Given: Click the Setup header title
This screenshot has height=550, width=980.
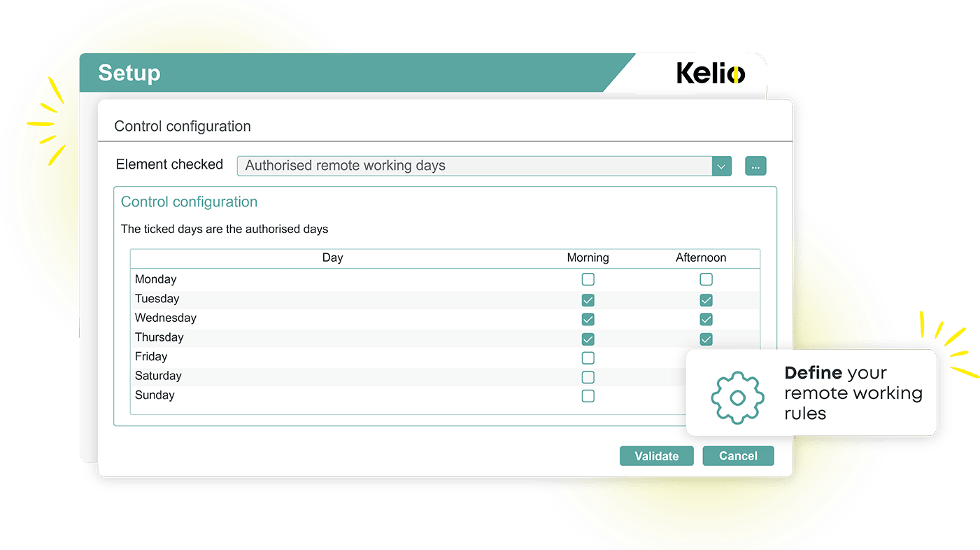Looking at the screenshot, I should pyautogui.click(x=129, y=73).
